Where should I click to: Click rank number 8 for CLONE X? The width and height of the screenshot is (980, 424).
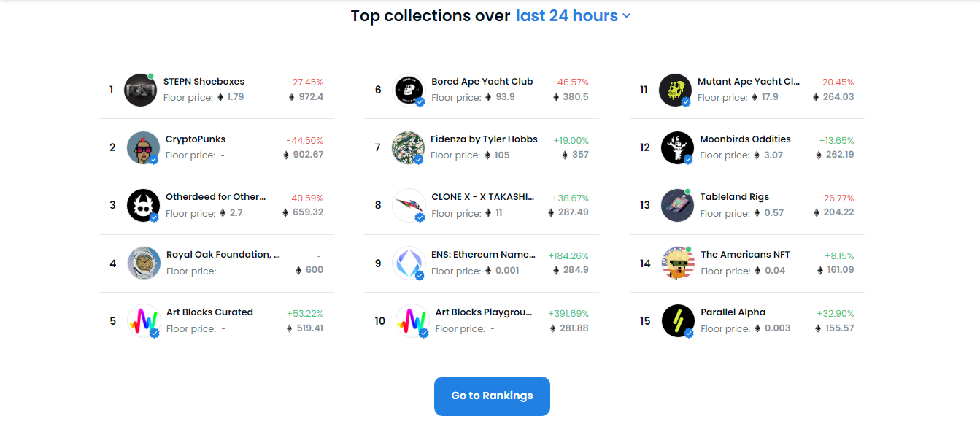[378, 205]
